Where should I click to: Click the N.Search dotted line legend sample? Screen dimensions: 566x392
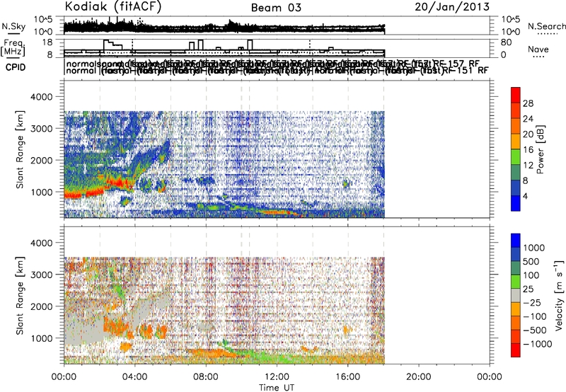[x=548, y=34]
